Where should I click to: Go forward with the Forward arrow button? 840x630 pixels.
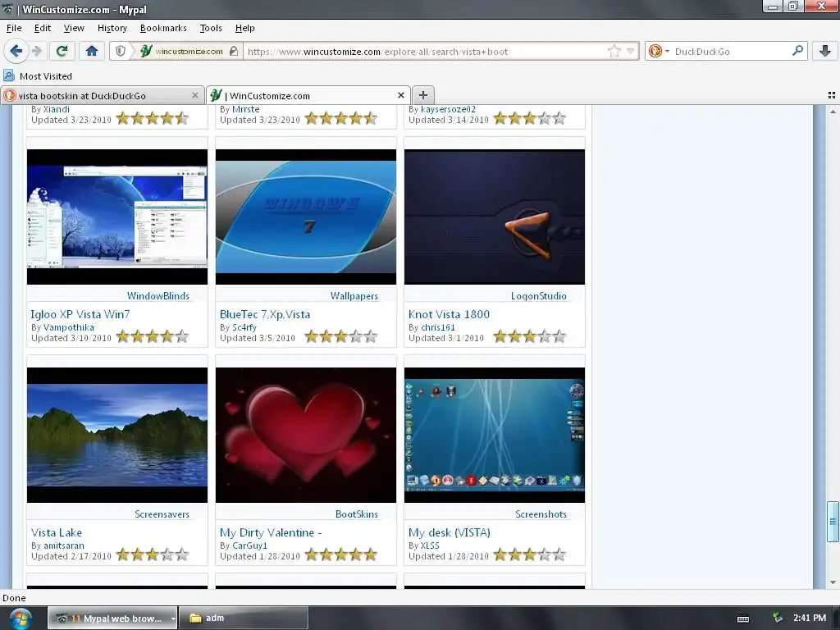pyautogui.click(x=36, y=51)
